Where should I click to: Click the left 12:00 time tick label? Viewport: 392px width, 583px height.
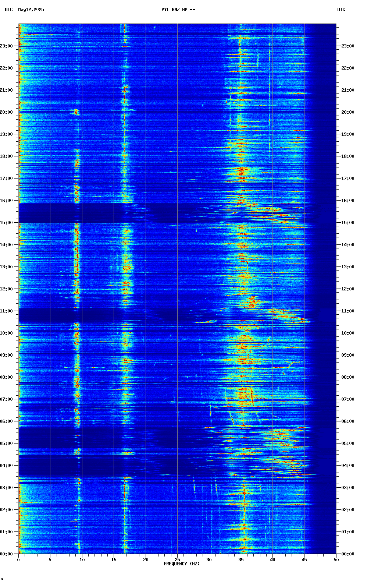coord(6,289)
